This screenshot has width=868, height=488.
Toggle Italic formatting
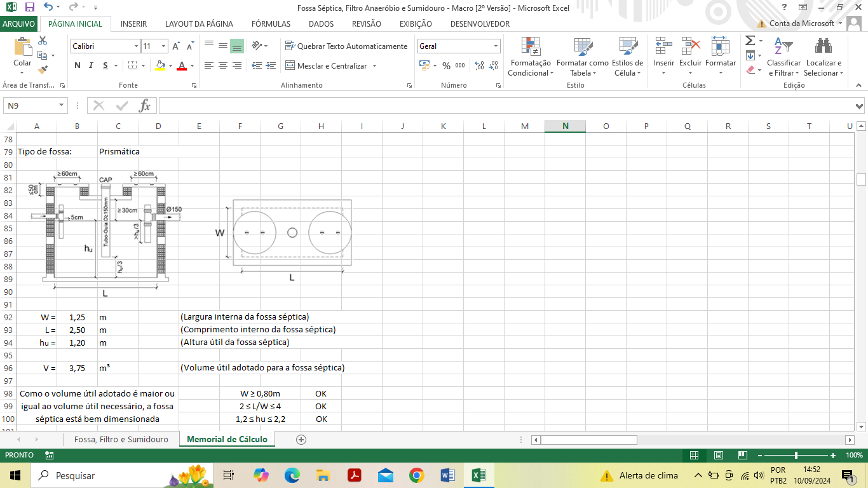click(91, 65)
